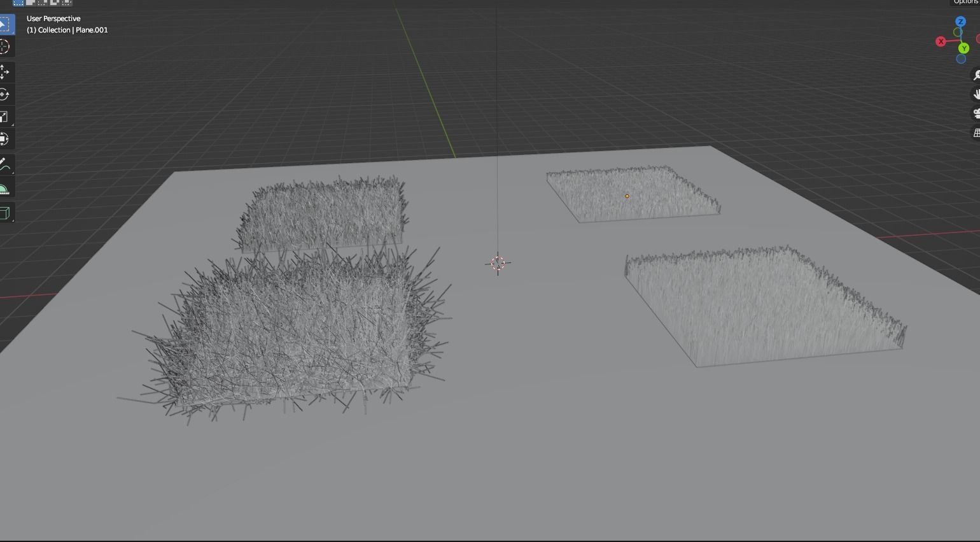Select the back left grass patch
This screenshot has height=542, width=980.
[323, 213]
